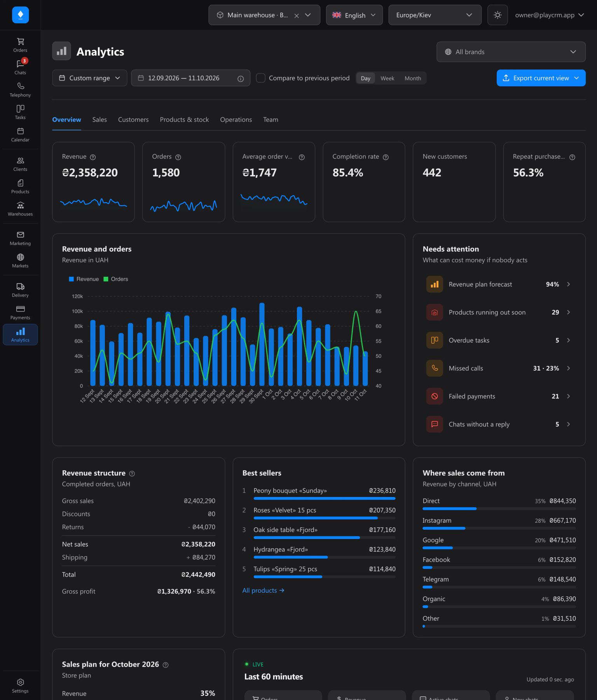
Task: Expand the All brands filter
Action: tap(511, 52)
